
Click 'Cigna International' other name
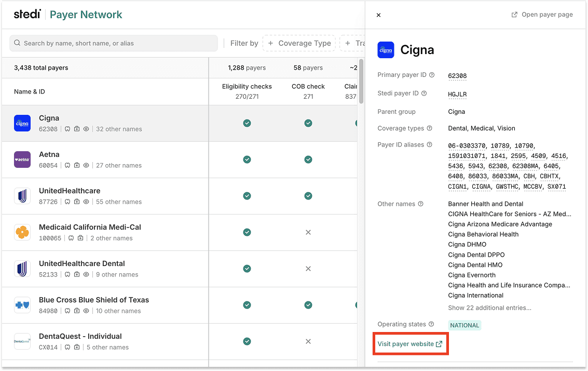click(475, 296)
